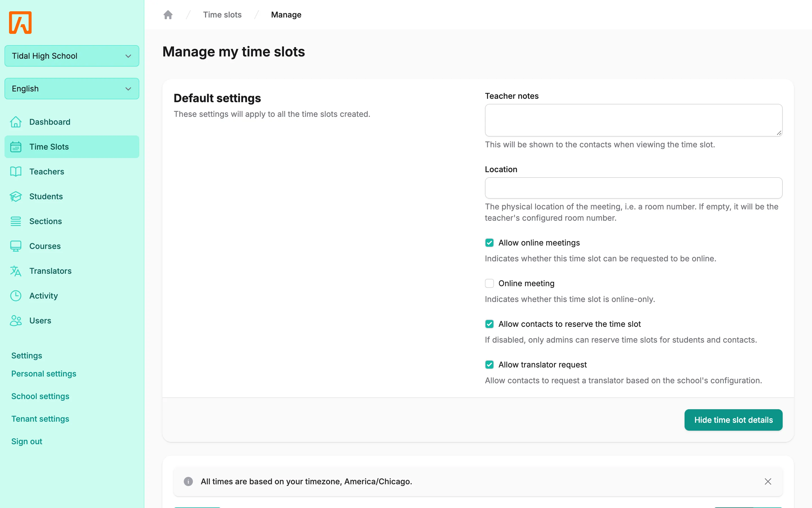Click the Allow translator request label
The height and width of the screenshot is (508, 812).
542,365
